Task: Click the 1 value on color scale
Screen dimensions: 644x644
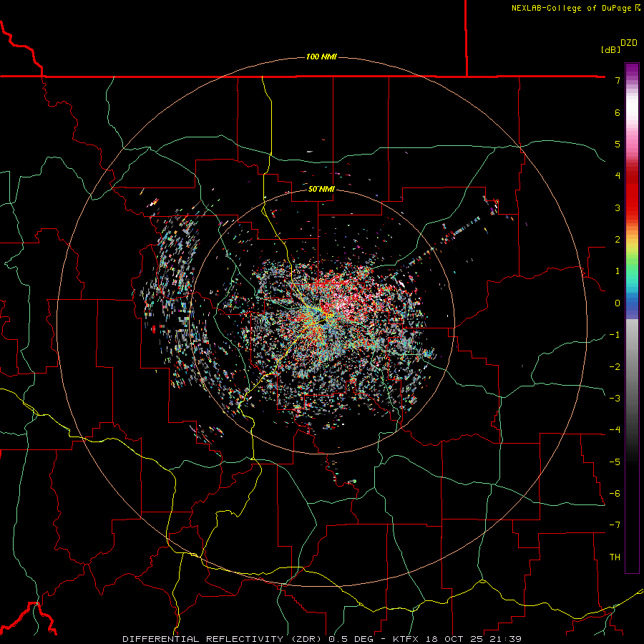Action: coord(618,271)
